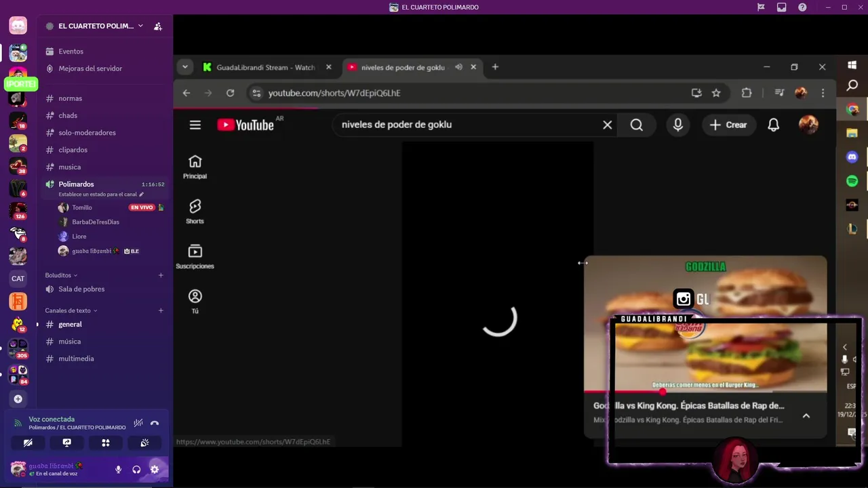This screenshot has width=868, height=488.
Task: Open the YouTube hamburger guide menu
Action: click(x=195, y=125)
